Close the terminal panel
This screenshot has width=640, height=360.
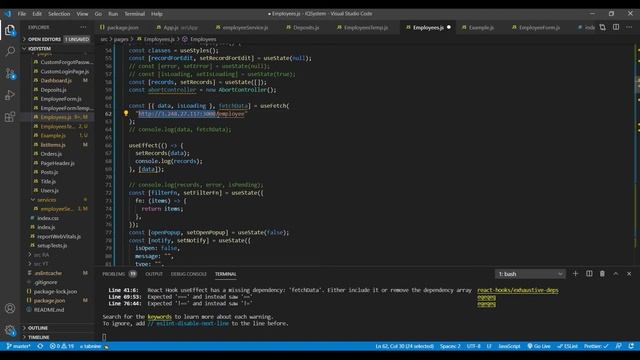tap(629, 273)
